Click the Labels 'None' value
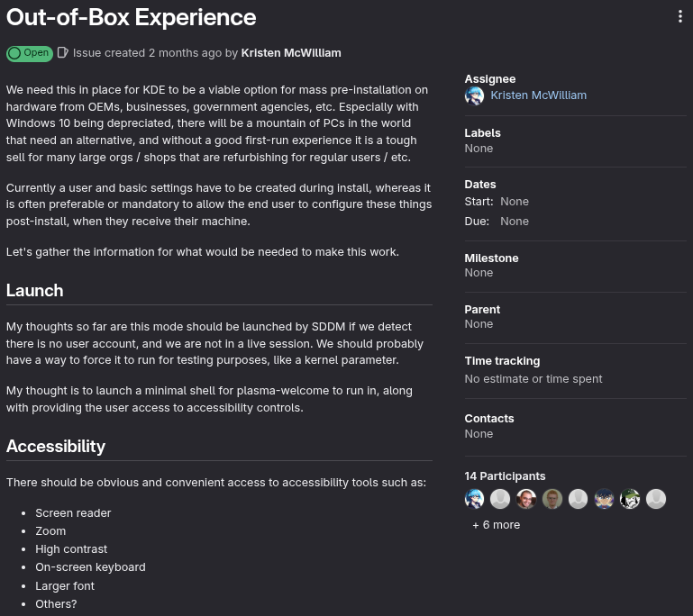This screenshot has height=616, width=693. [x=479, y=149]
